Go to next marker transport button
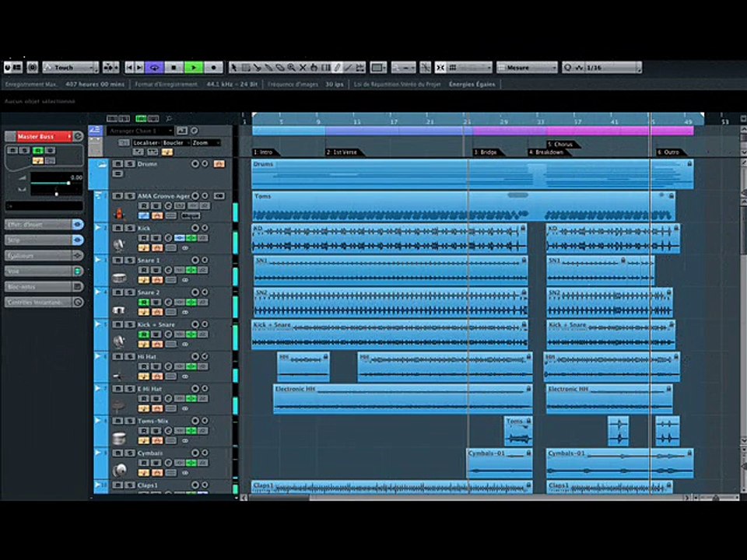 (139, 68)
